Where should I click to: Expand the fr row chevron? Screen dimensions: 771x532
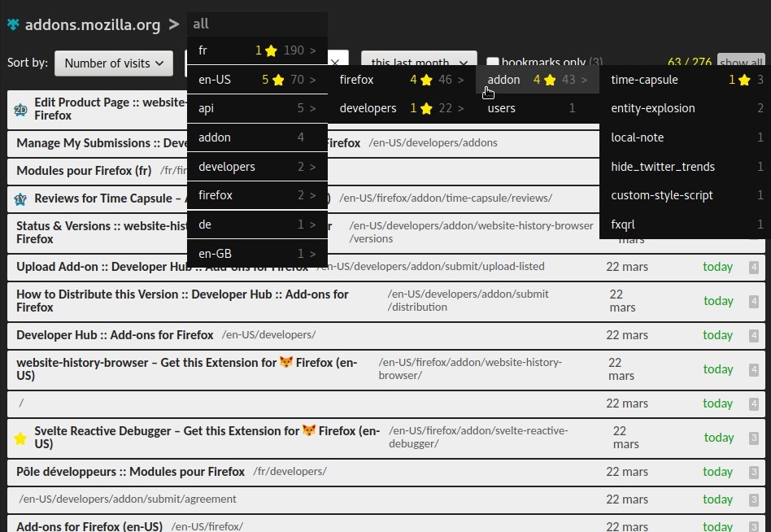point(313,50)
